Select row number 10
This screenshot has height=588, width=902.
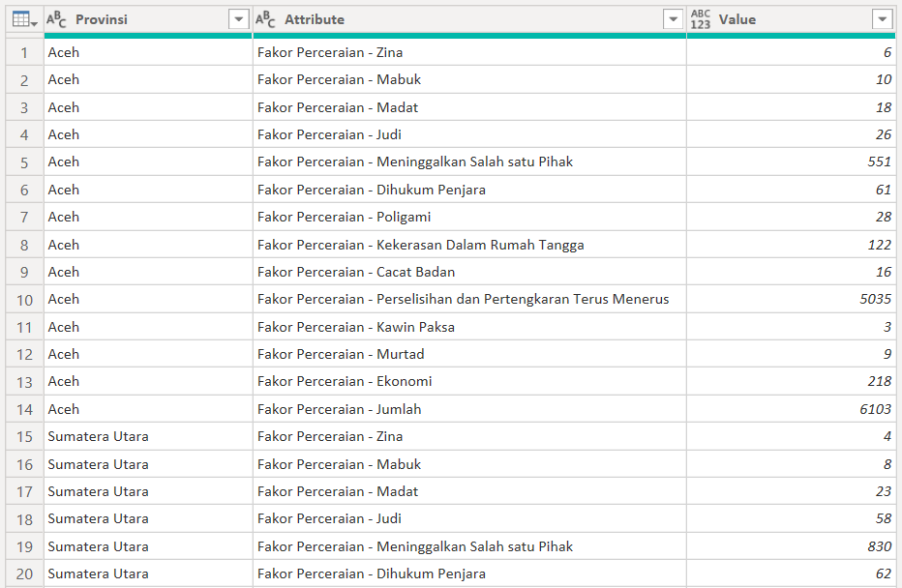pos(24,300)
